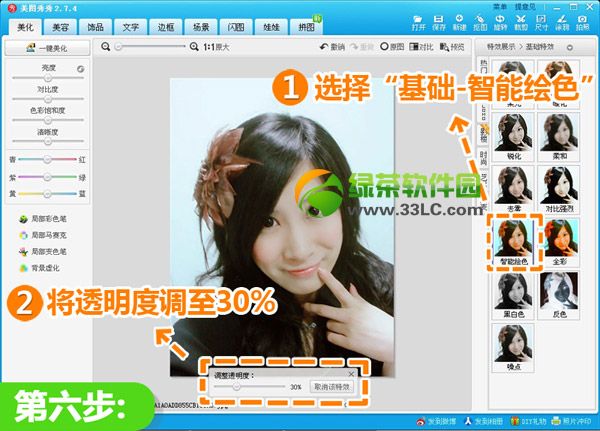Switch to the 美容 tab
The height and width of the screenshot is (431, 600).
click(60, 27)
